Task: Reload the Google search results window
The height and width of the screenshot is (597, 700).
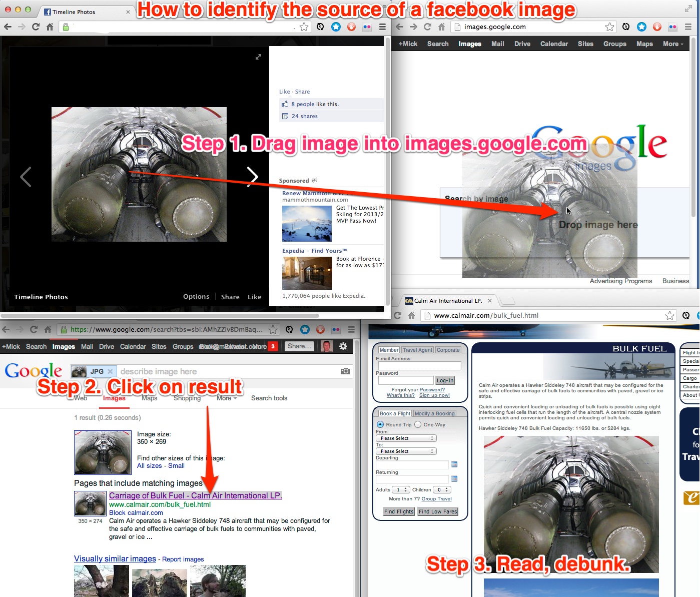Action: 34,329
